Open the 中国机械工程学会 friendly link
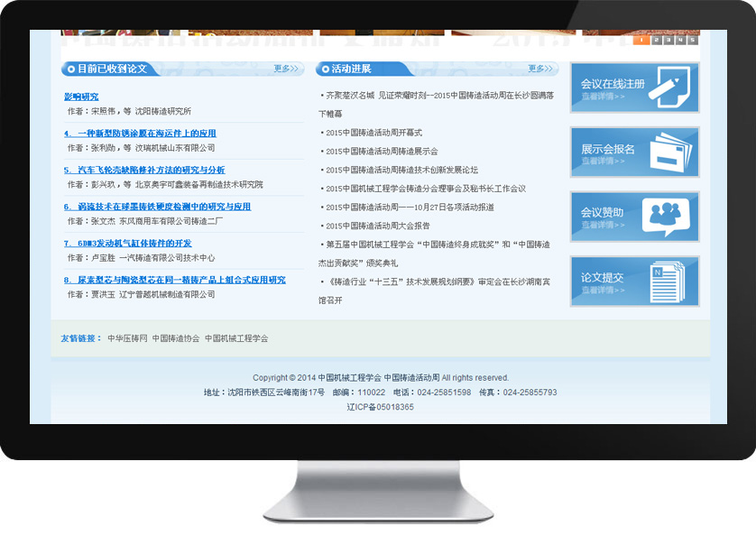 pyautogui.click(x=235, y=338)
